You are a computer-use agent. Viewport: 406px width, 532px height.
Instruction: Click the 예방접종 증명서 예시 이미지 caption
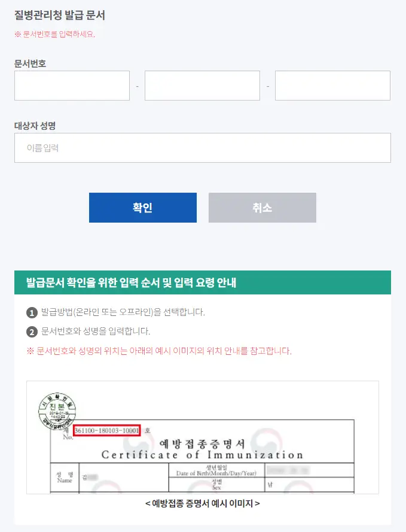pyautogui.click(x=202, y=503)
